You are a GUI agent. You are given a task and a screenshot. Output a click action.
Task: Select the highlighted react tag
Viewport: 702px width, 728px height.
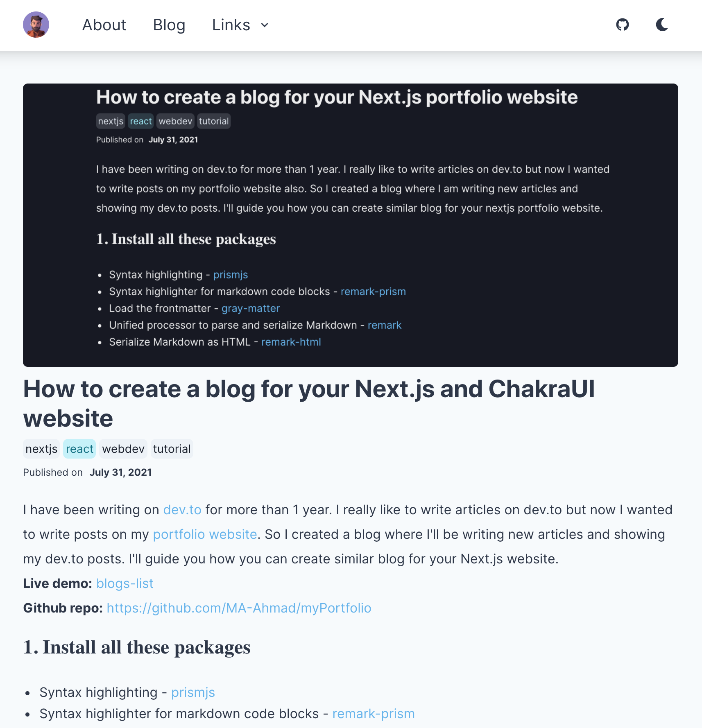(79, 449)
